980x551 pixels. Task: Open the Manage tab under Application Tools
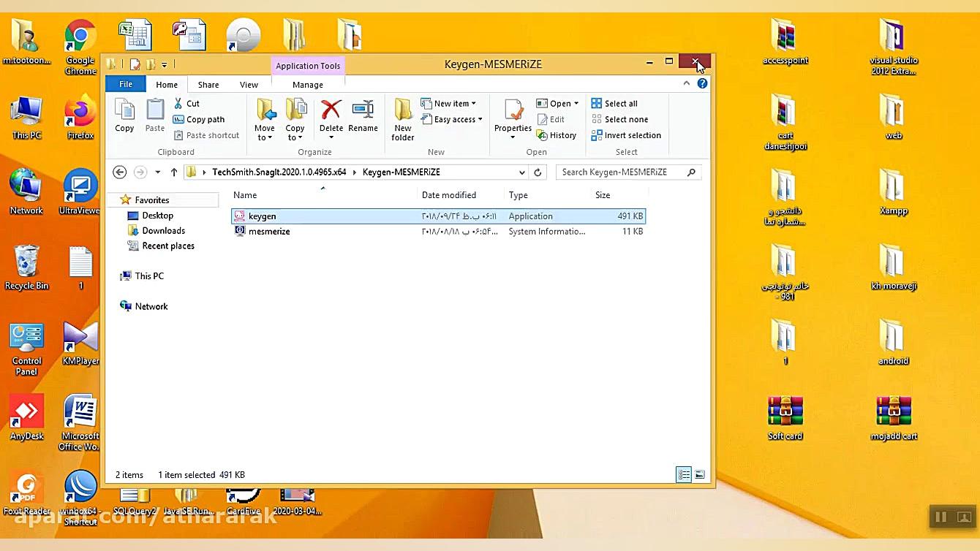click(307, 84)
